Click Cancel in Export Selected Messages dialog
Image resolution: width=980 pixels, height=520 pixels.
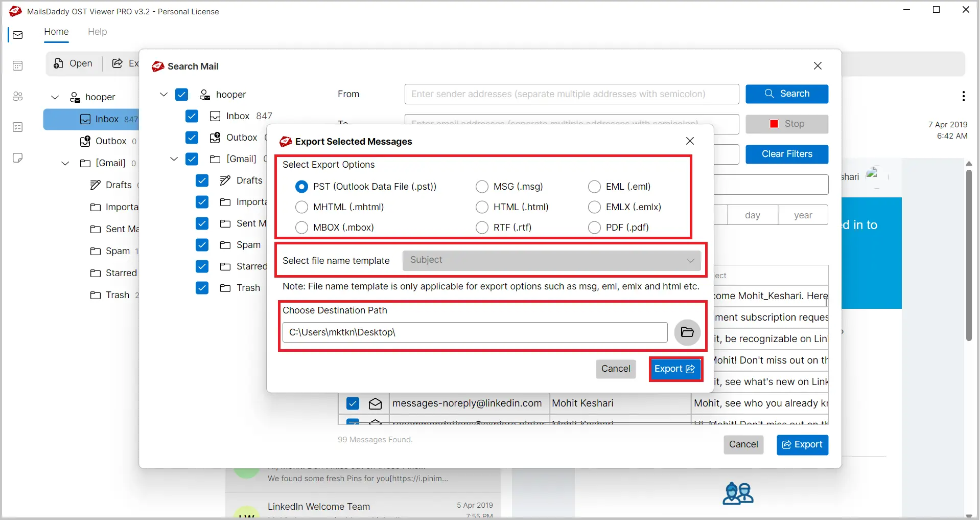pyautogui.click(x=616, y=369)
